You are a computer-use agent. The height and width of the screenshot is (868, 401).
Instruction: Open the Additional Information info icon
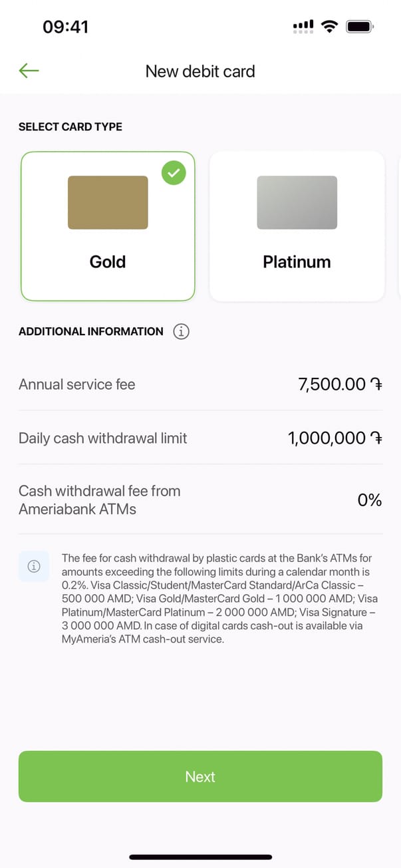[181, 331]
